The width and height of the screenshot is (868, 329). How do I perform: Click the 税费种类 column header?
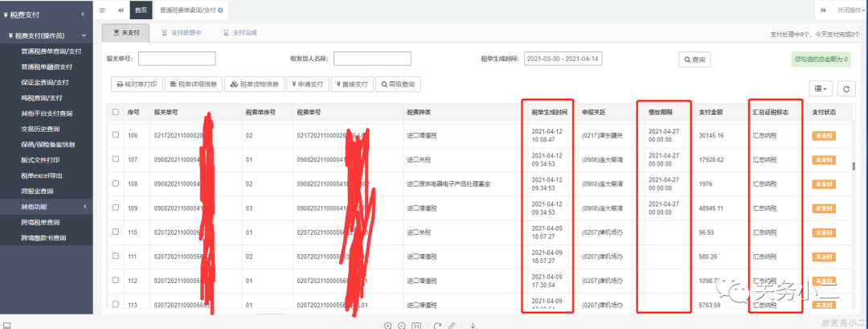tap(419, 112)
